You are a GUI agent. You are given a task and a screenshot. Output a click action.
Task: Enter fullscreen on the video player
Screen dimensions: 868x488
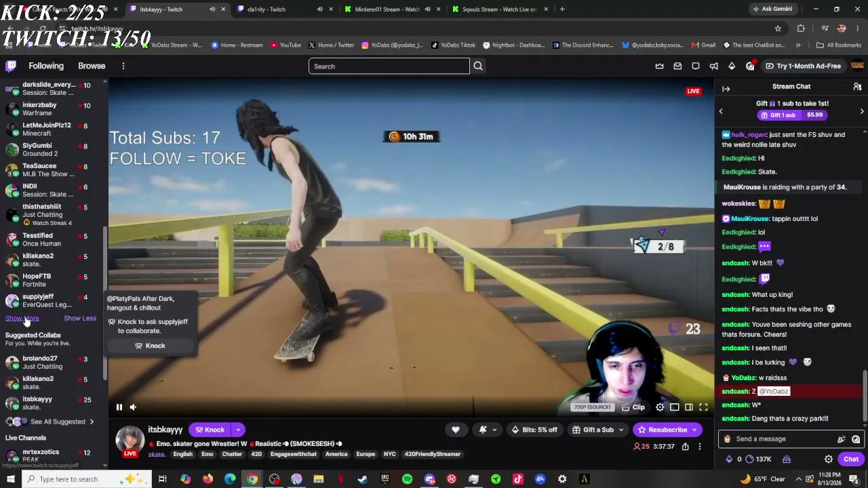click(703, 407)
